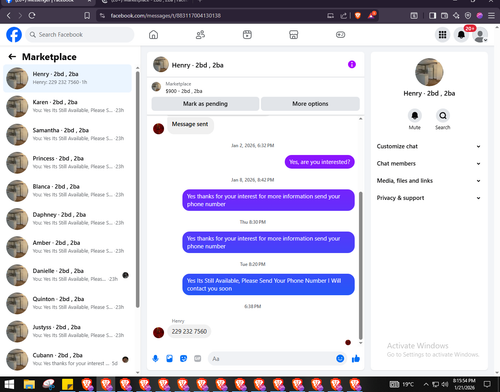
Task: Open Windows notification center icon
Action: [x=487, y=384]
